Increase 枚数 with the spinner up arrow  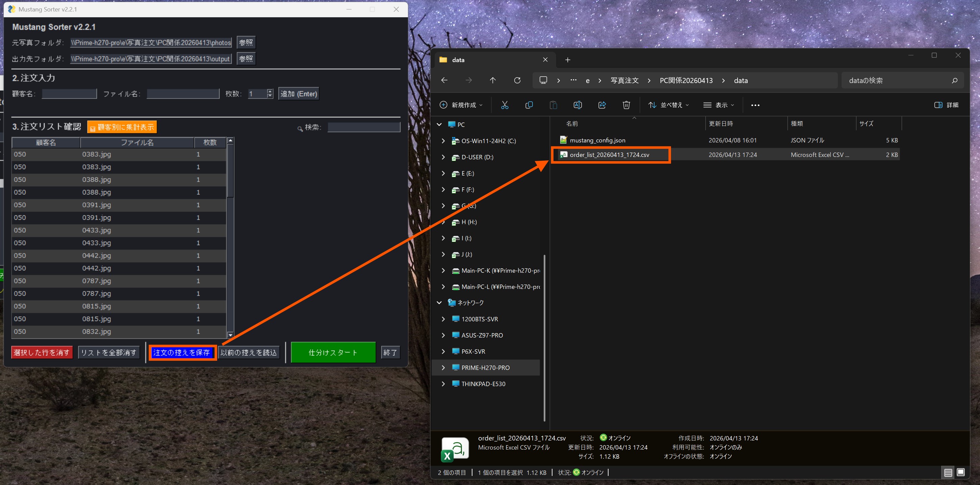[270, 91]
